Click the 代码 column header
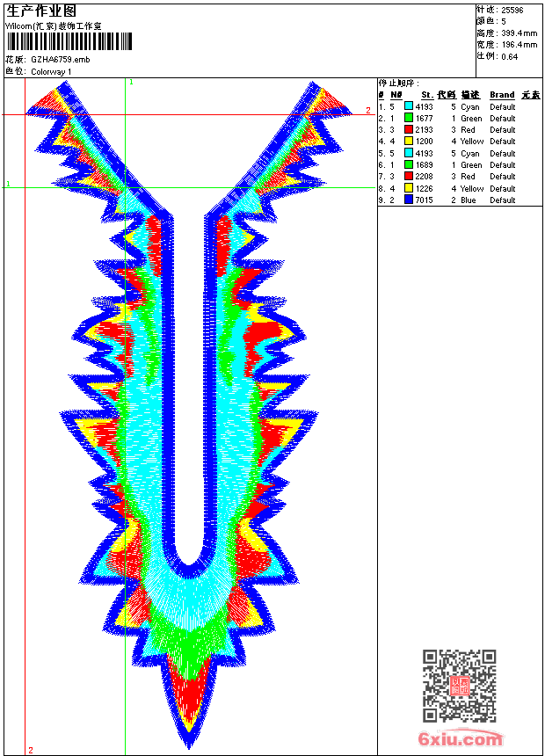 coord(447,95)
